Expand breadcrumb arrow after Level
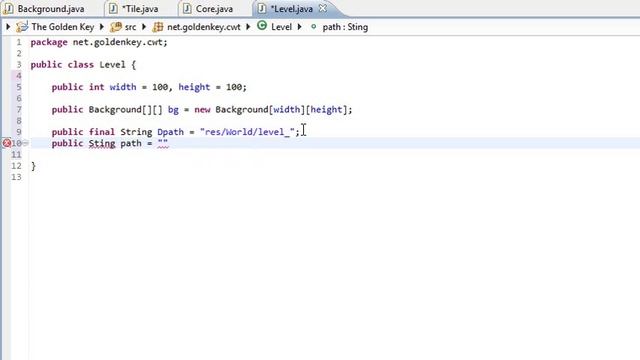The width and height of the screenshot is (640, 360). point(299,27)
